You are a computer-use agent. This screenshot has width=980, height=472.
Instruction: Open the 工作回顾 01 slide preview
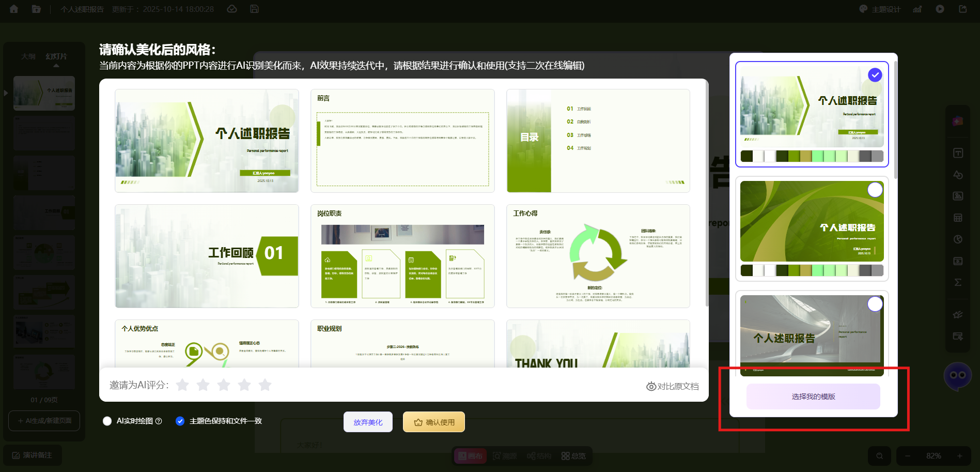point(207,256)
